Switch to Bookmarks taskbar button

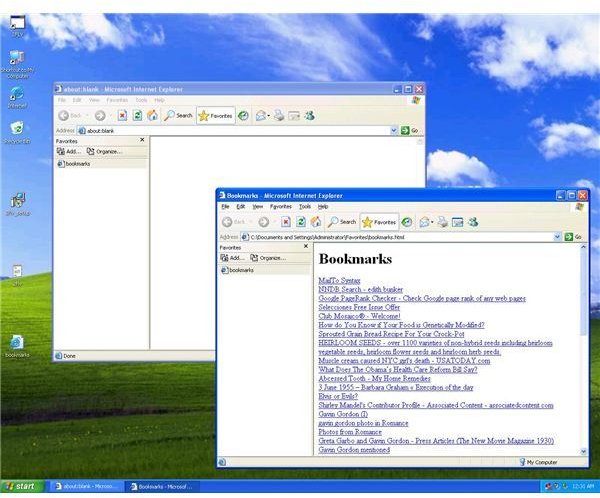pyautogui.click(x=164, y=486)
